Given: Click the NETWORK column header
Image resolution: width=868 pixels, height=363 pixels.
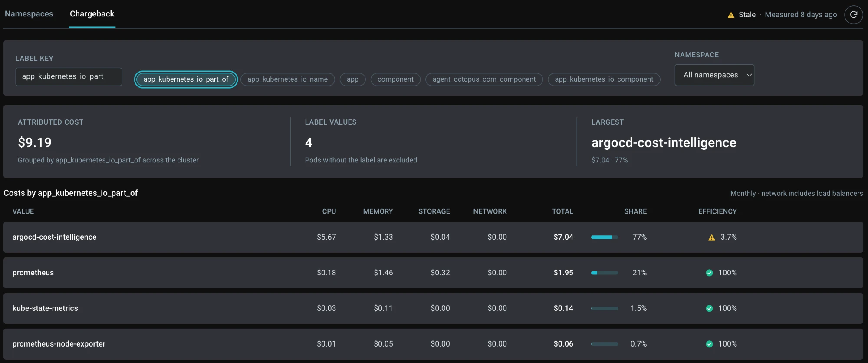Looking at the screenshot, I should point(490,211).
